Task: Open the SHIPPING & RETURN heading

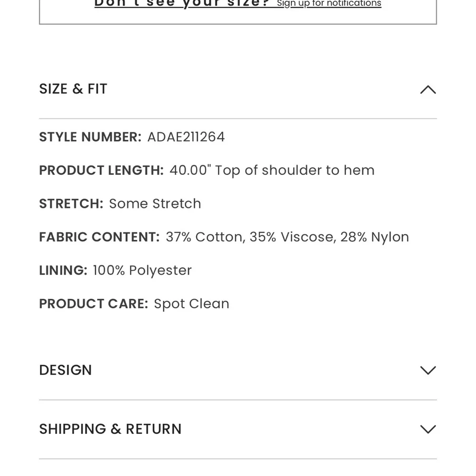Action: click(110, 429)
